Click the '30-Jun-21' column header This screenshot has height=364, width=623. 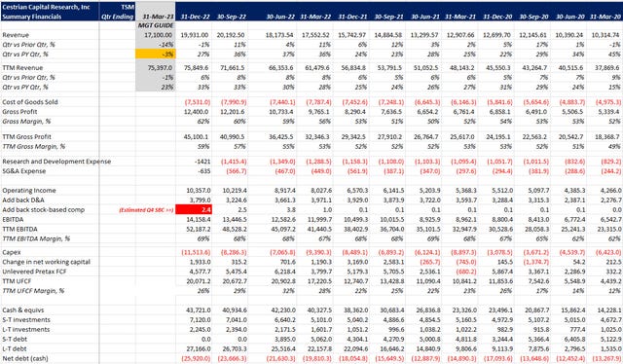click(425, 17)
